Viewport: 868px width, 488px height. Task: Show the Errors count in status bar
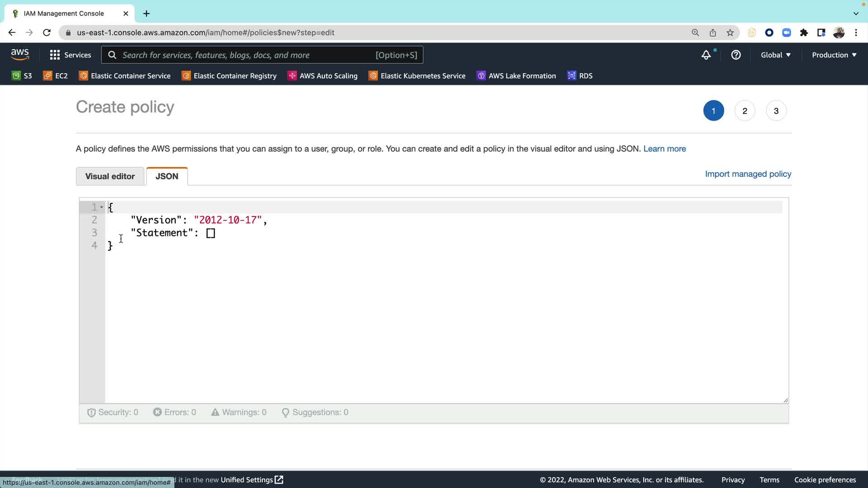[x=175, y=412]
